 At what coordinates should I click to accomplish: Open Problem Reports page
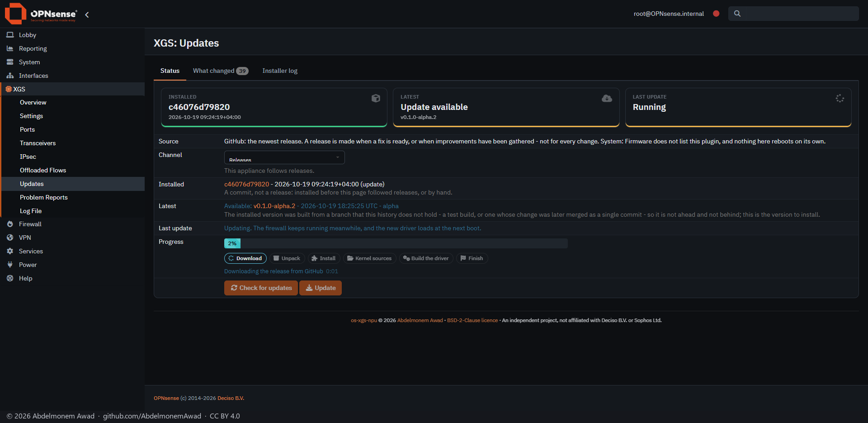(x=43, y=197)
